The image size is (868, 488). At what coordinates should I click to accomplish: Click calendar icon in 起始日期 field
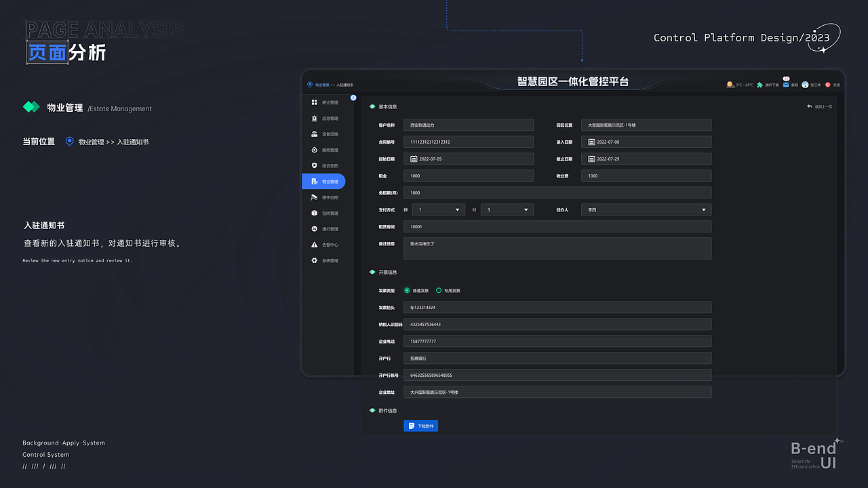[414, 159]
